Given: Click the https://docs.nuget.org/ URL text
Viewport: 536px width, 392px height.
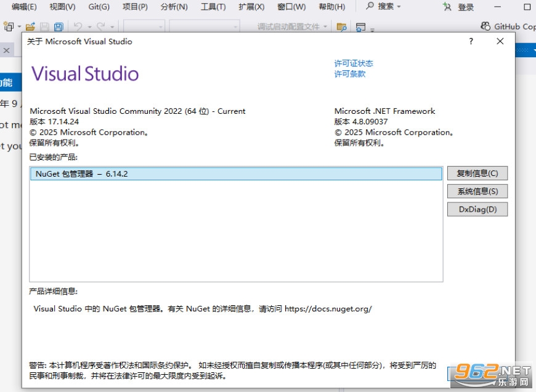Looking at the screenshot, I should (x=328, y=309).
